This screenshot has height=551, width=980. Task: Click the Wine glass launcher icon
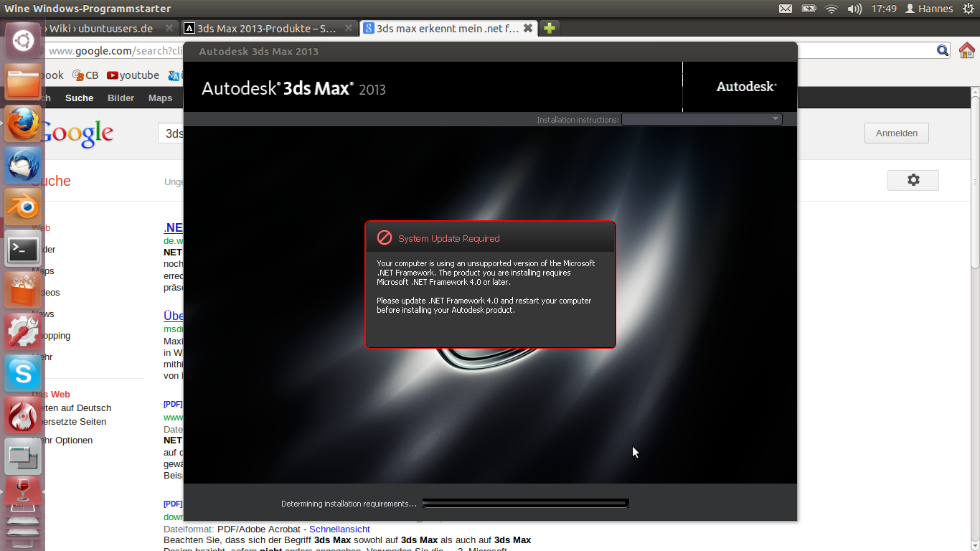[23, 492]
